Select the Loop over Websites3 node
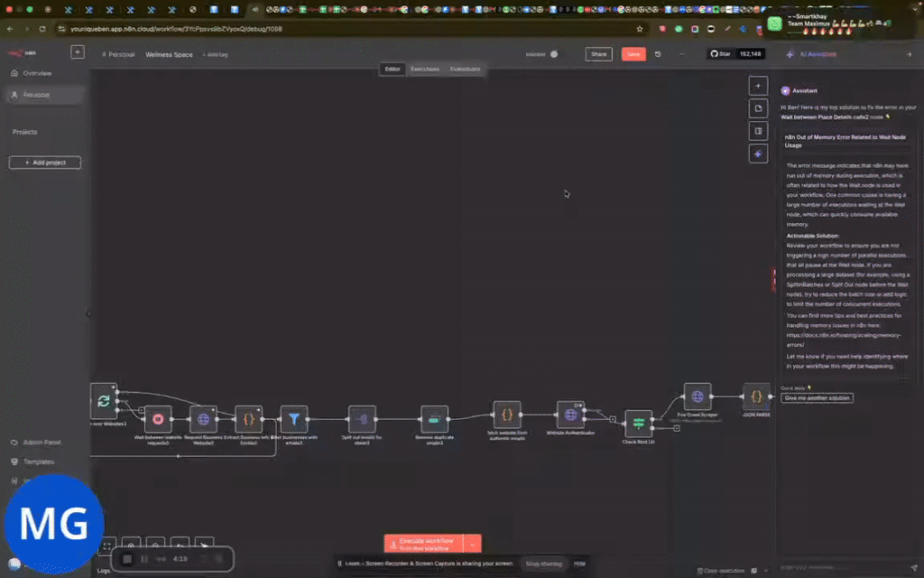This screenshot has height=578, width=924. (104, 401)
